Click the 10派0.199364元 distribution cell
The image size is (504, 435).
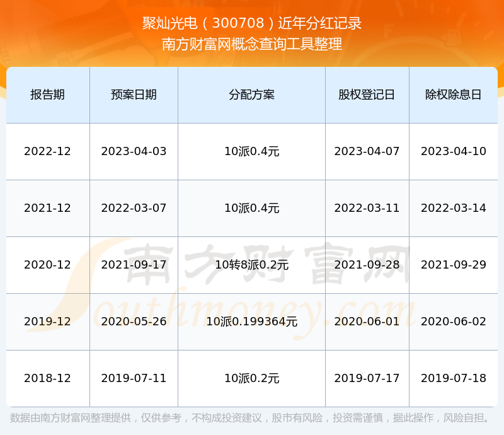click(251, 321)
